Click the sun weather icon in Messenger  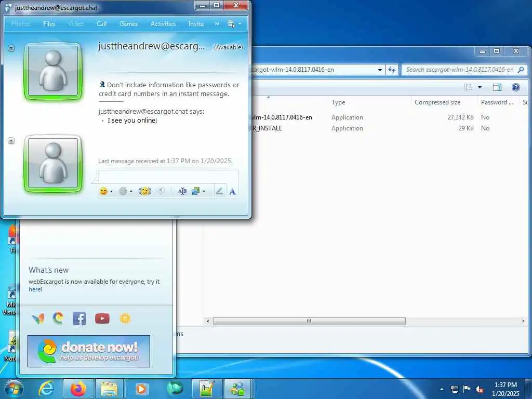(x=125, y=318)
